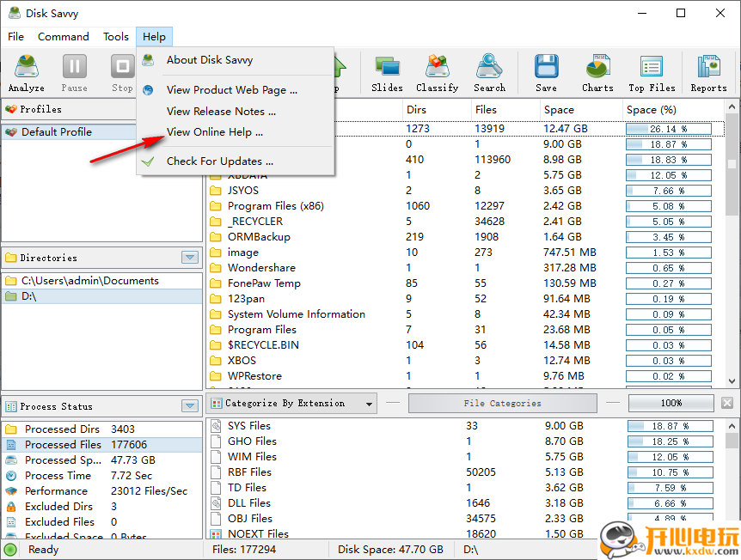Click the 100% zoom button
The height and width of the screenshot is (560, 741).
(x=671, y=404)
